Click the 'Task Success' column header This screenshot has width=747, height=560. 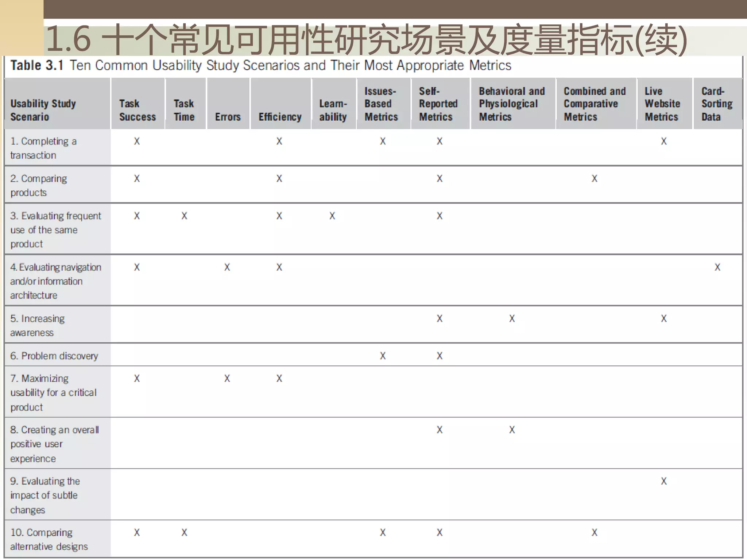click(x=138, y=104)
